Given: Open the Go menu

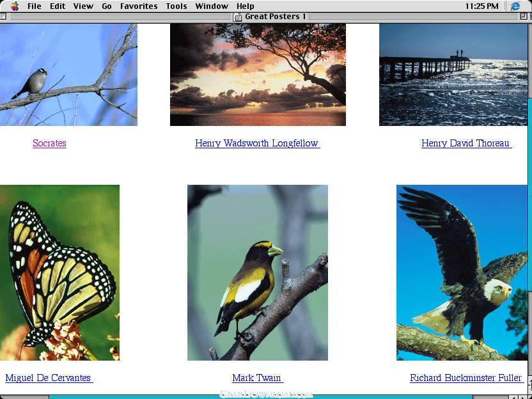Looking at the screenshot, I should coord(107,6).
